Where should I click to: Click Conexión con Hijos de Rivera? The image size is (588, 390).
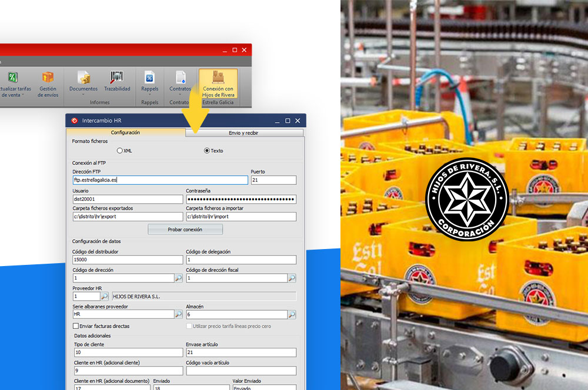(218, 83)
